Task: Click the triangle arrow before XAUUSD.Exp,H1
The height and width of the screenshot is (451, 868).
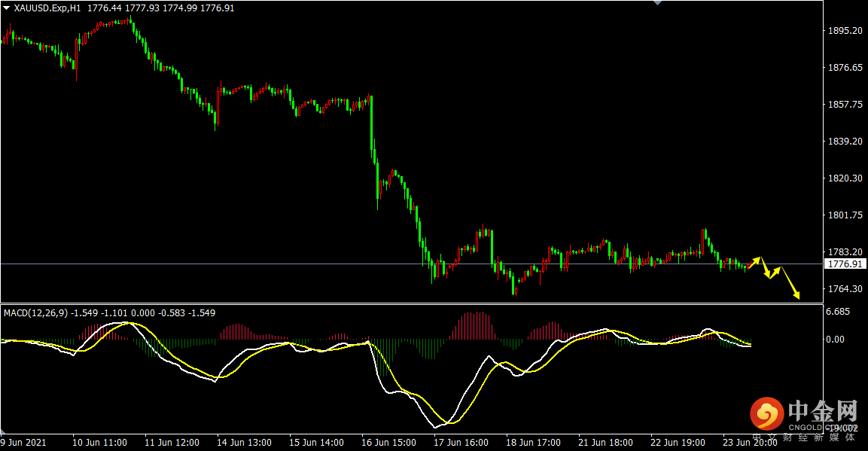Action: (x=7, y=8)
